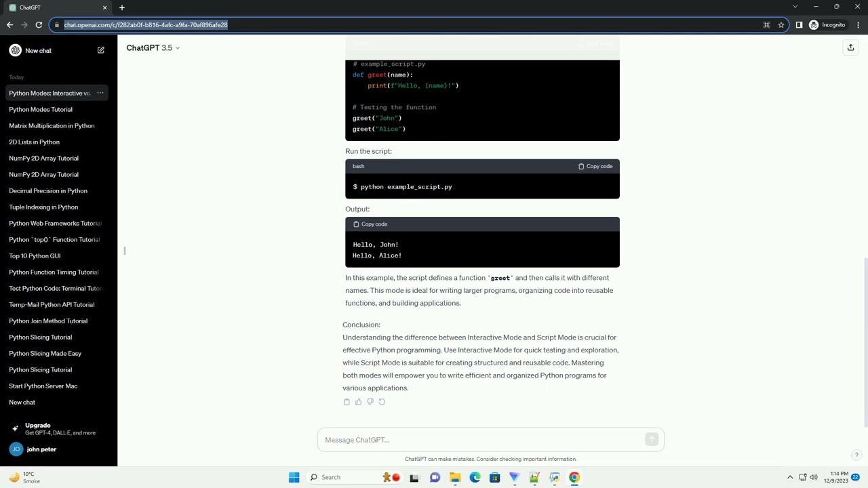The image size is (868, 488).
Task: Open a new browser tab with plus
Action: (122, 7)
